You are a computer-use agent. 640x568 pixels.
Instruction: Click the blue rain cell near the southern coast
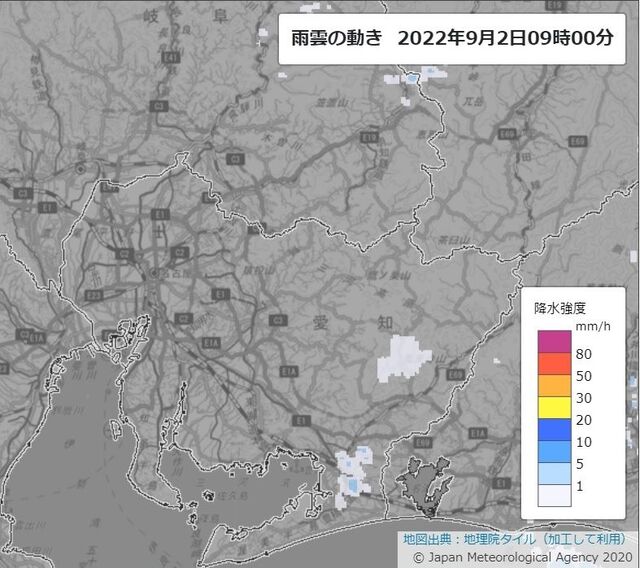pos(352,485)
